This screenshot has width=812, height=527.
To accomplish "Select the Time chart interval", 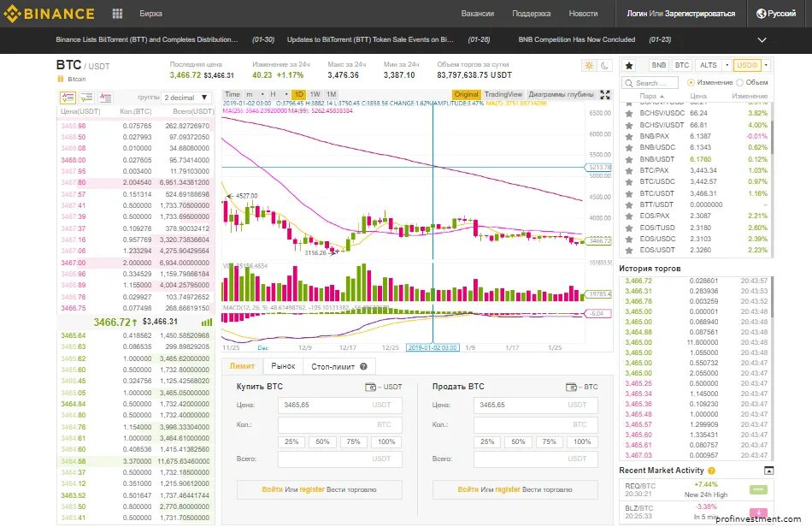I will pyautogui.click(x=232, y=94).
